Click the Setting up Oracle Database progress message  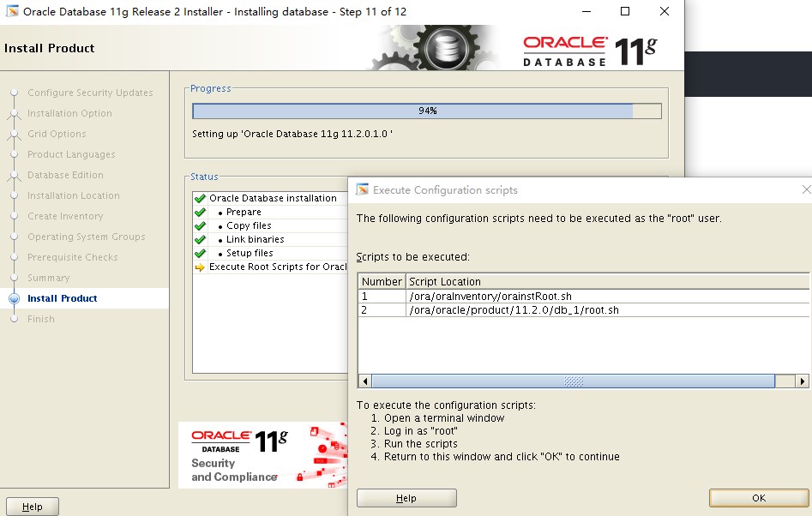pos(292,134)
